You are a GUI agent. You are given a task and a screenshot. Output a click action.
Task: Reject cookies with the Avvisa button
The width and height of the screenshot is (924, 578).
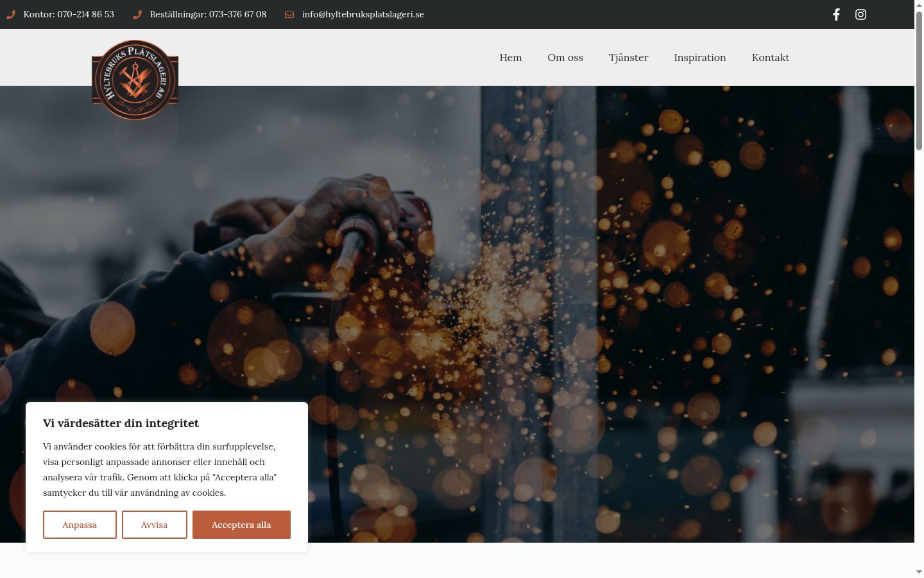point(155,525)
